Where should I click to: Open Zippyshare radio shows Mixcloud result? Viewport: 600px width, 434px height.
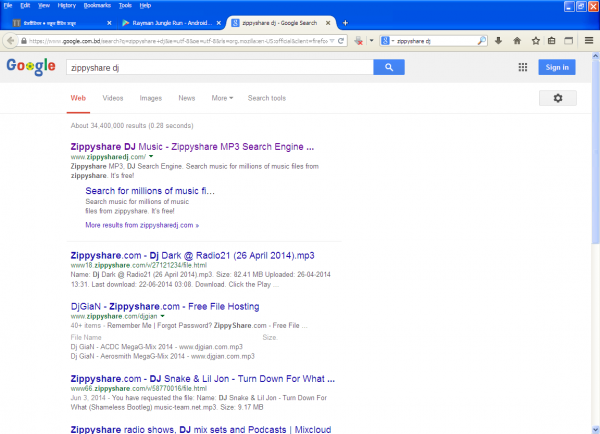[x=201, y=429]
